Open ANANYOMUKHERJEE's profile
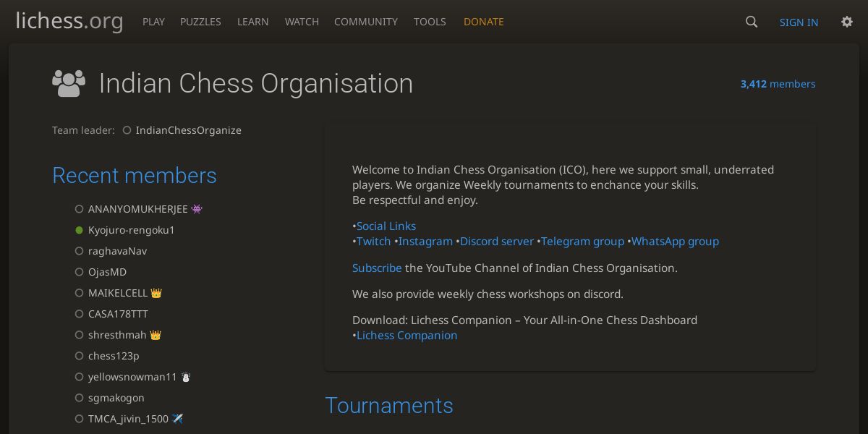Screen dimensions: 868x434 [x=137, y=209]
